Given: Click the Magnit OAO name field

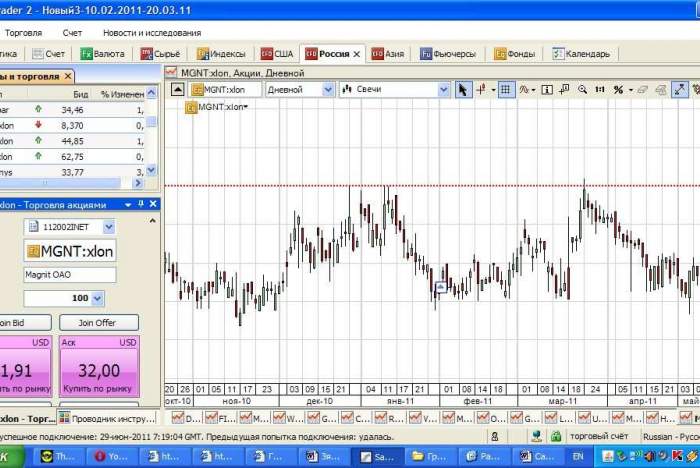Looking at the screenshot, I should point(69,275).
